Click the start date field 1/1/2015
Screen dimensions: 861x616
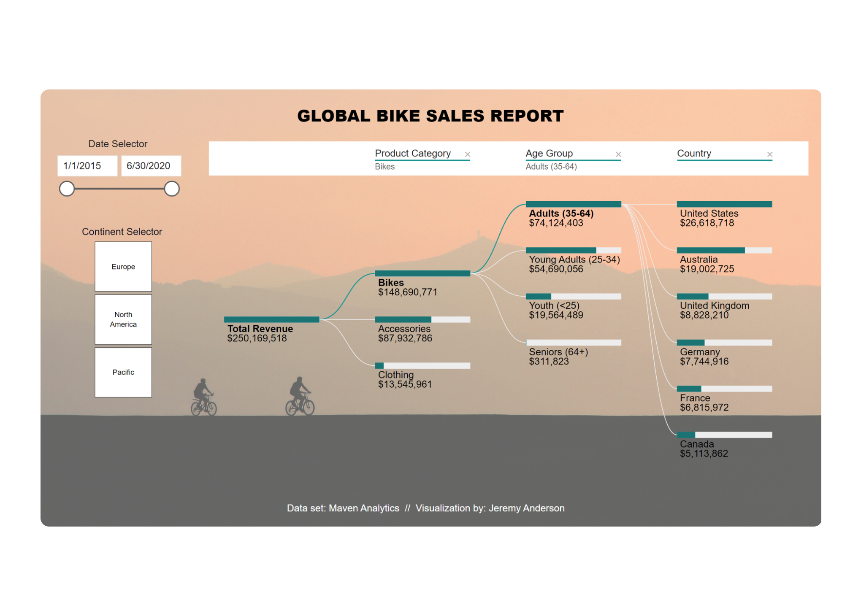(87, 166)
